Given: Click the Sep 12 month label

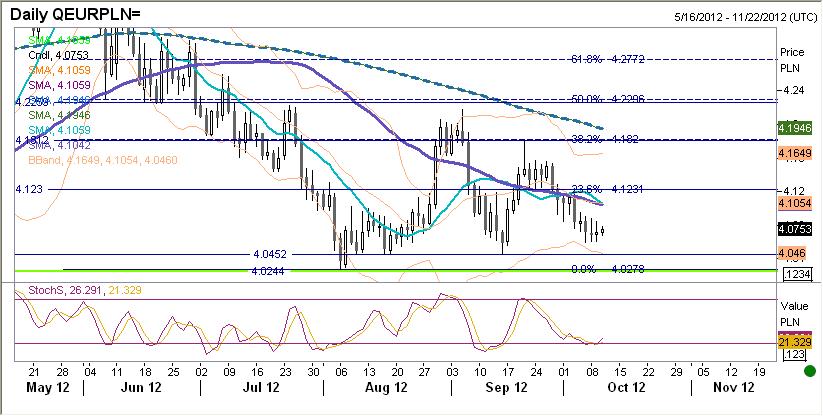Looking at the screenshot, I should click(506, 388).
